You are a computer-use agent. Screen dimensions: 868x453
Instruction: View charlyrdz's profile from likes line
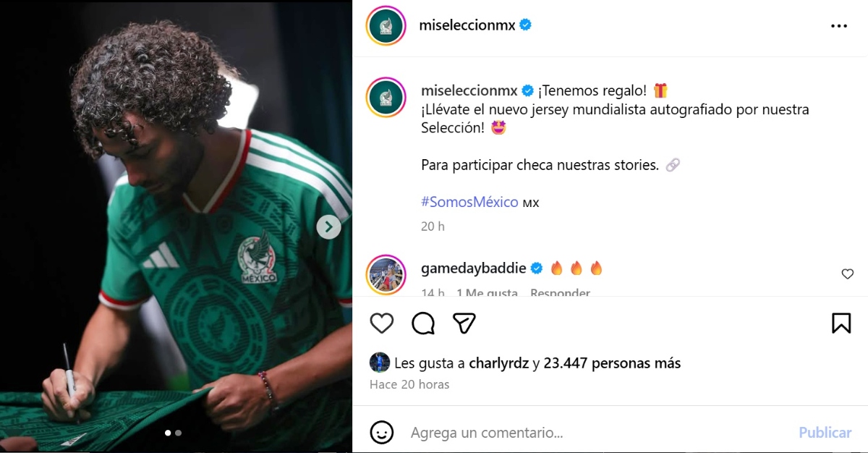pyautogui.click(x=499, y=363)
